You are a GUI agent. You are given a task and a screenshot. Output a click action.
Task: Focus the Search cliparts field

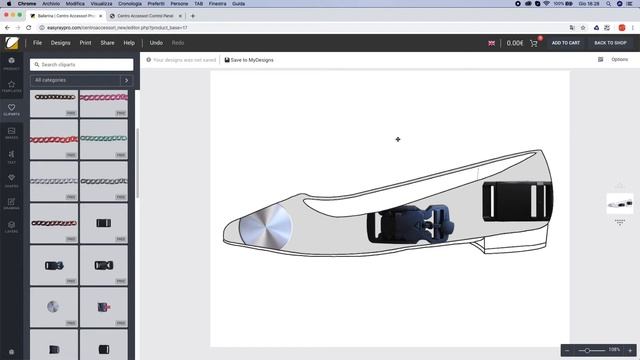pos(82,64)
